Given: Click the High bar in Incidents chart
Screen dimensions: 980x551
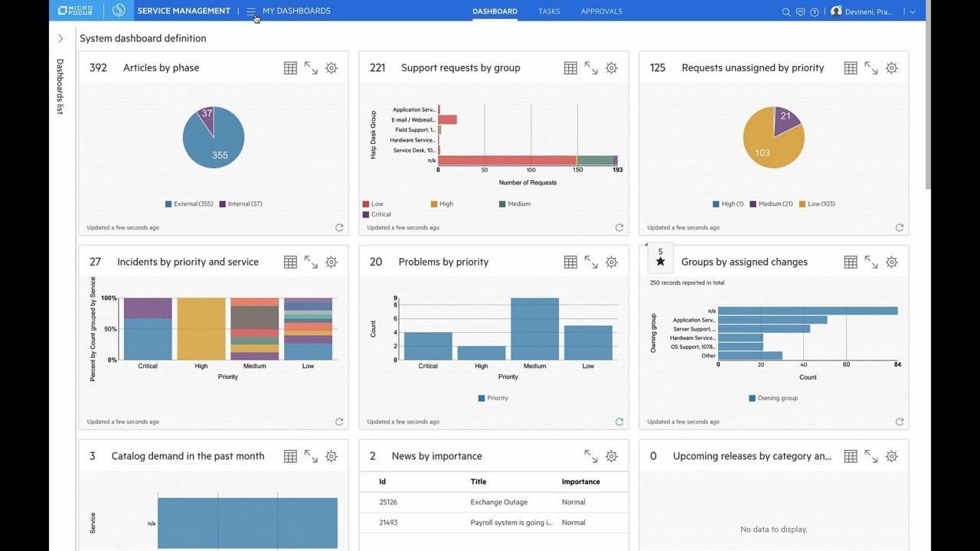Looking at the screenshot, I should (201, 329).
